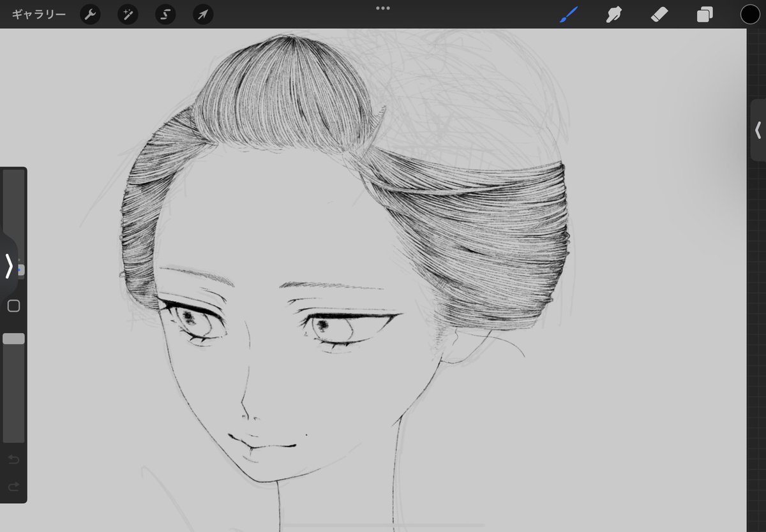The image size is (766, 532).
Task: Undo the last stroke with undo arrow
Action: [13, 460]
